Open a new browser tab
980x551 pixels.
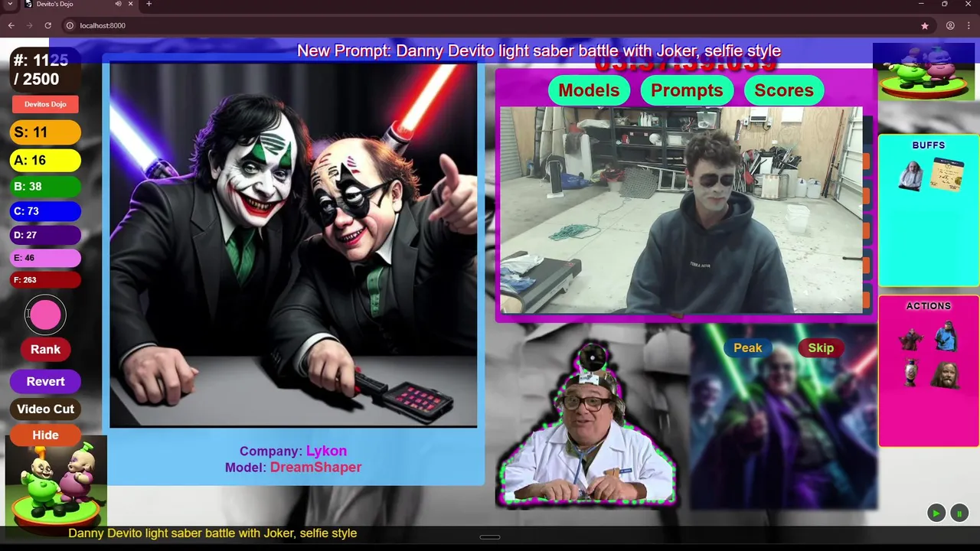click(149, 4)
